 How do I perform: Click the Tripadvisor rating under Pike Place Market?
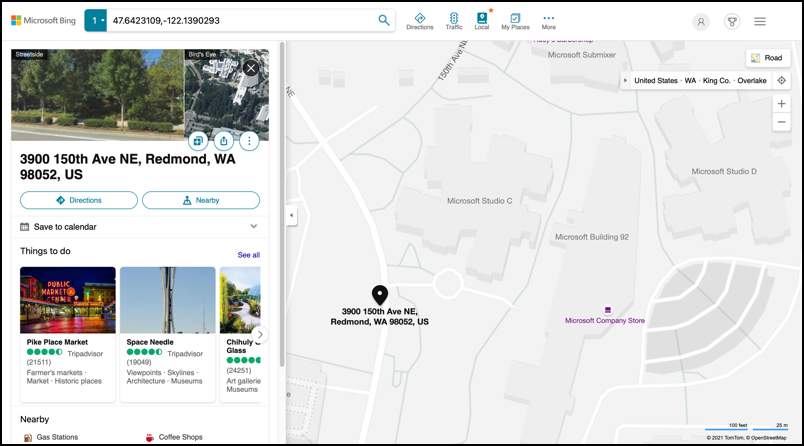[65, 353]
